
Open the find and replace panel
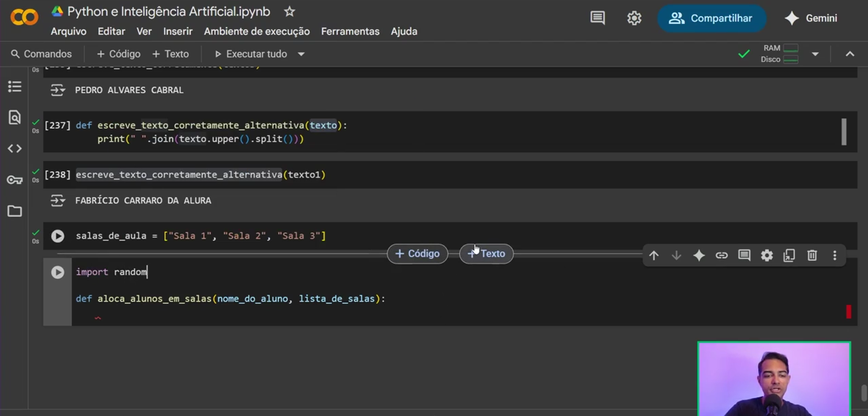coord(14,117)
